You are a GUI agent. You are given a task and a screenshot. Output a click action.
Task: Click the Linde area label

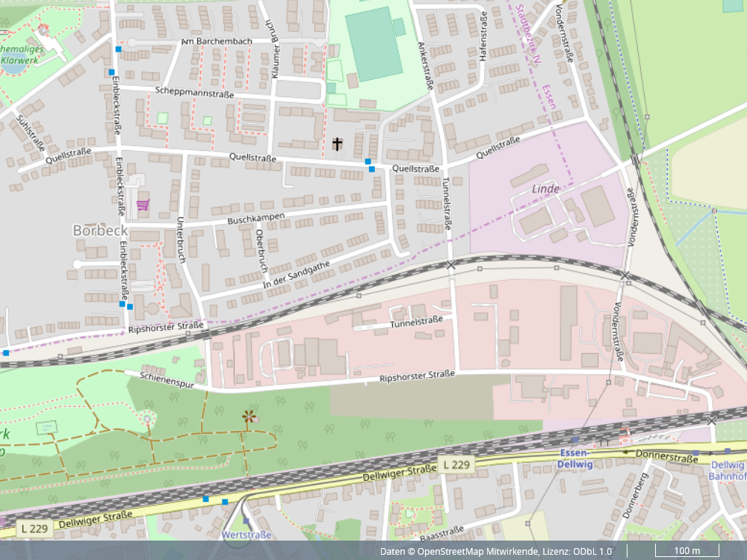546,189
